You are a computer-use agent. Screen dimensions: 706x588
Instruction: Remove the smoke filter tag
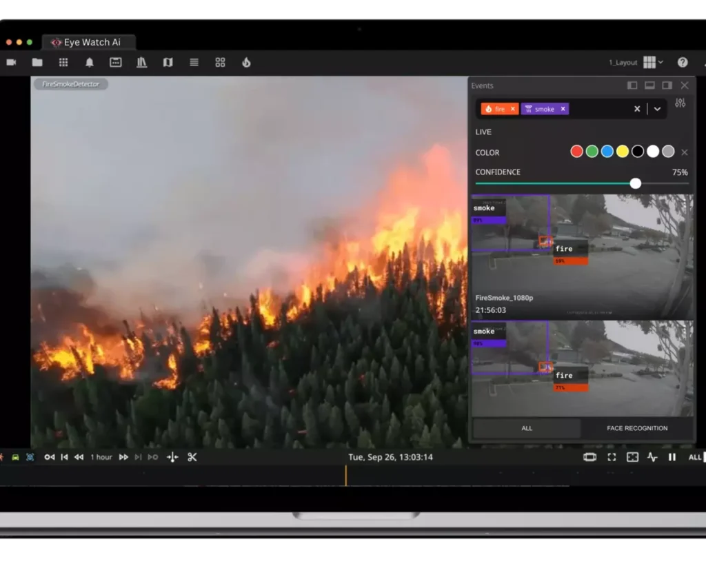pyautogui.click(x=563, y=109)
